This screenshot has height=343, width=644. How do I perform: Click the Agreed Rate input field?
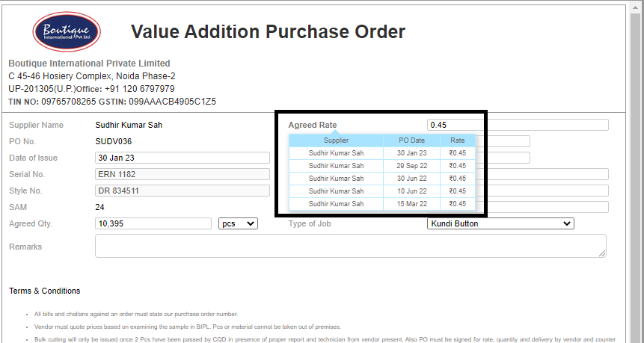[x=518, y=125]
